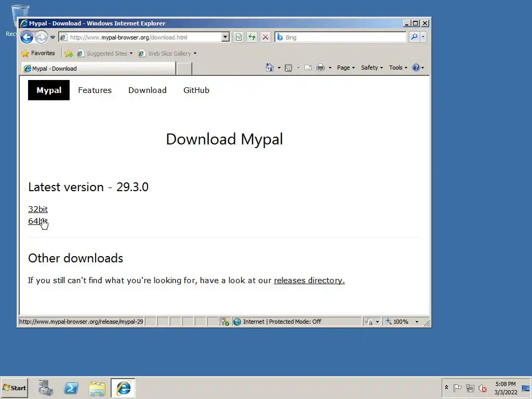
Task: Click Internet Explorer taskbar icon
Action: pyautogui.click(x=123, y=388)
